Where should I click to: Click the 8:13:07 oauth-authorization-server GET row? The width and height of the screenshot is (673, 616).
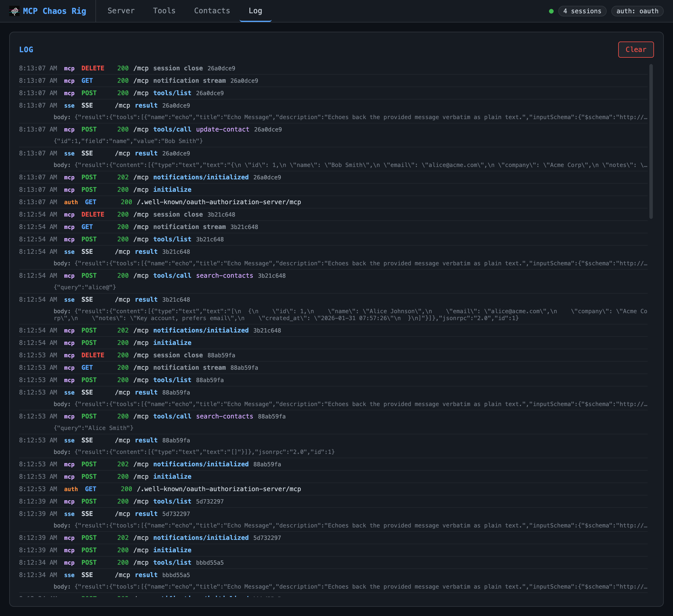click(x=219, y=202)
